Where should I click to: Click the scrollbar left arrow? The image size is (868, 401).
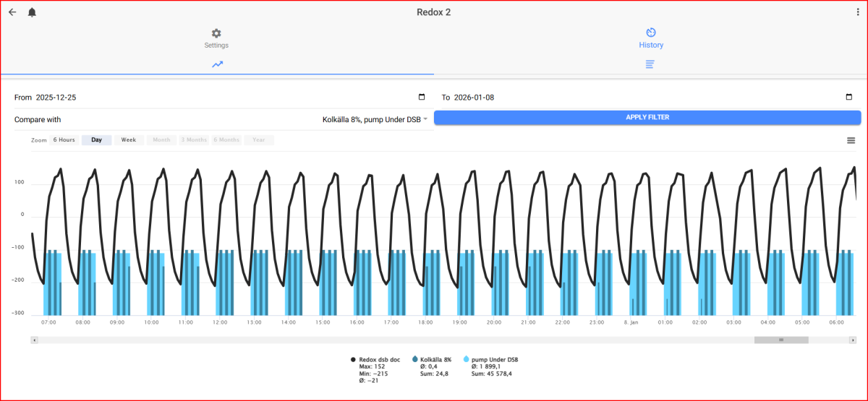(33, 340)
